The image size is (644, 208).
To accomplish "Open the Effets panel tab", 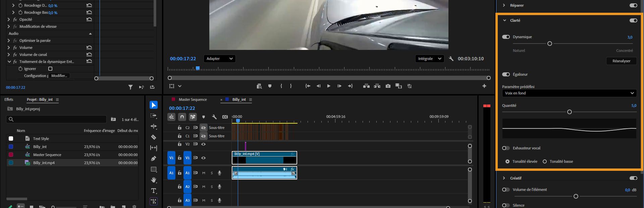I will click(x=9, y=99).
